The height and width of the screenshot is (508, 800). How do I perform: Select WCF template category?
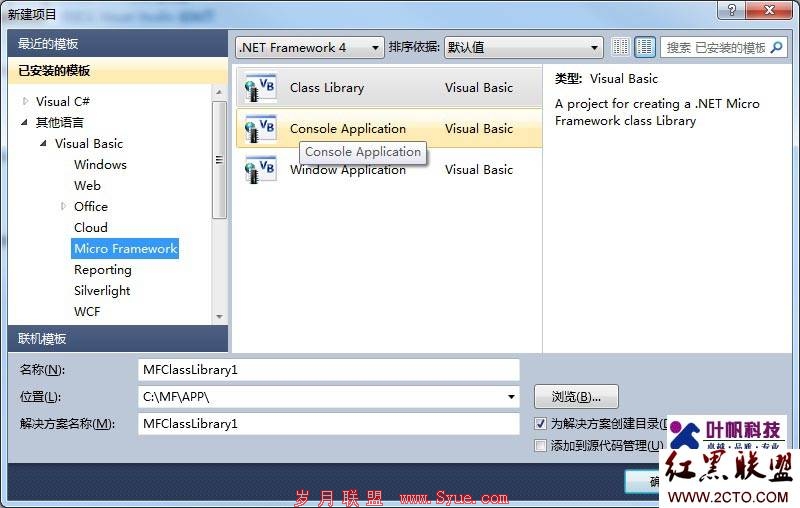click(x=87, y=311)
